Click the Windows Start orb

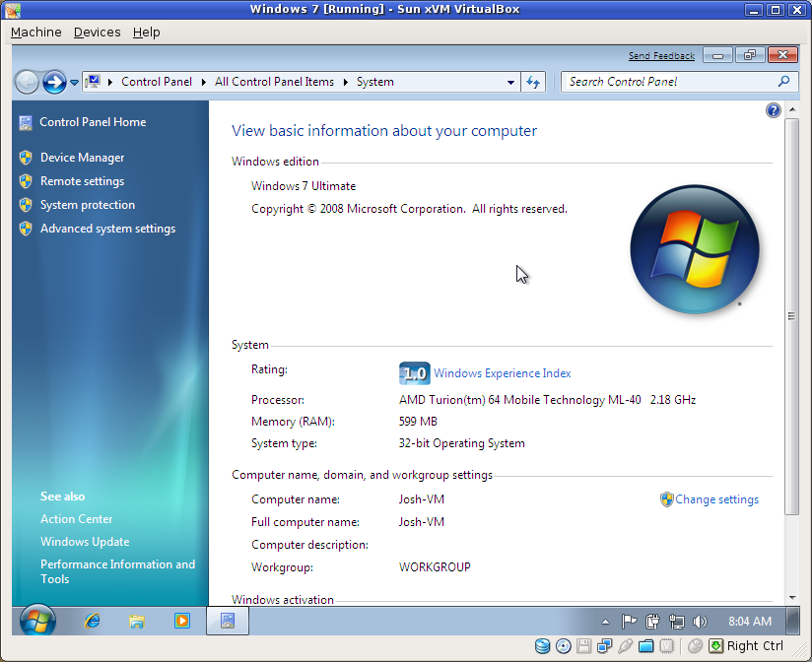coord(37,621)
